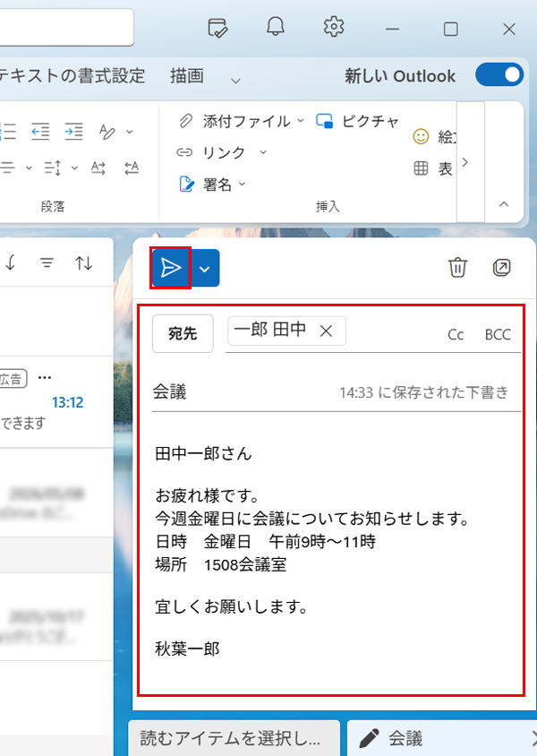Open the Outlook settings gear

click(333, 27)
